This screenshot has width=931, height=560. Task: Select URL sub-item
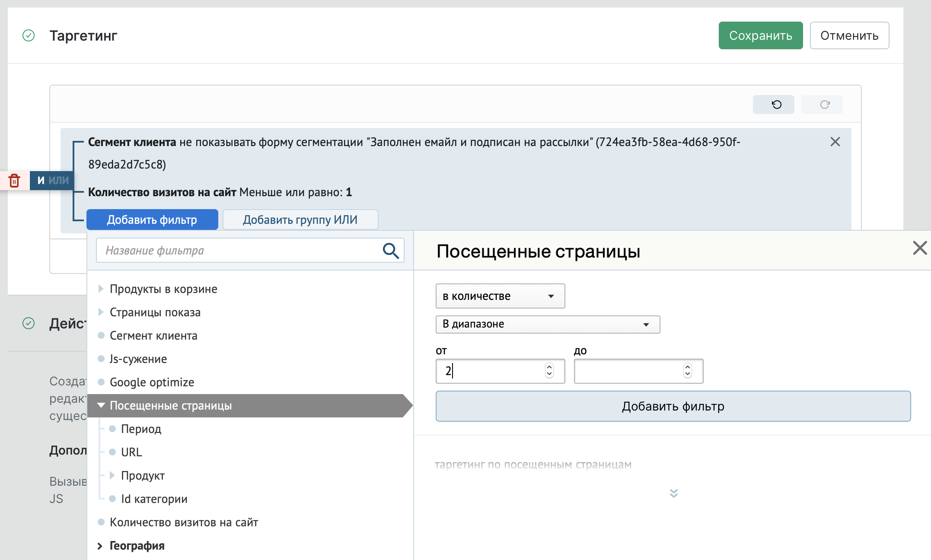(131, 452)
